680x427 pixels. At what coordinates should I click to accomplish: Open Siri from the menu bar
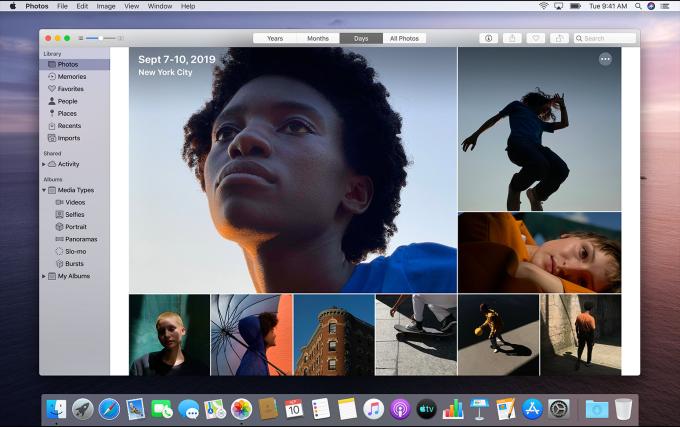point(651,6)
